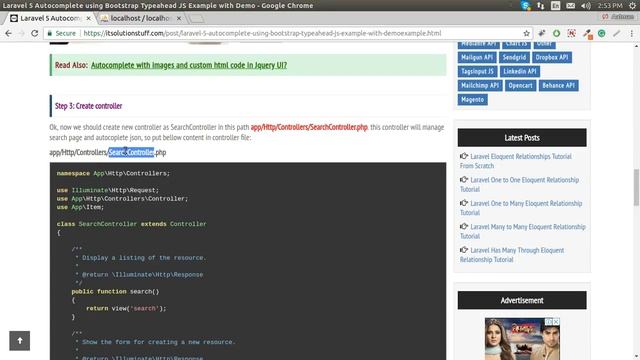Click the class SearchController extends Controller line

point(131,224)
